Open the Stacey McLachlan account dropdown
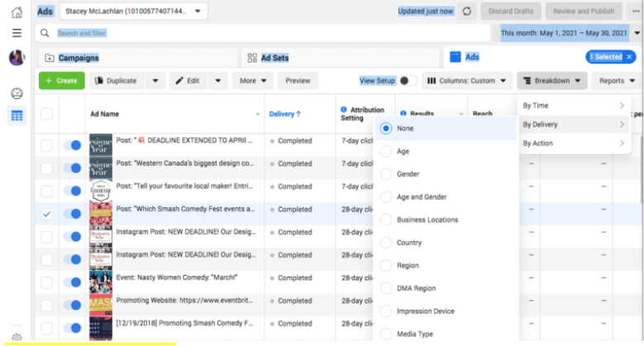 [133, 11]
